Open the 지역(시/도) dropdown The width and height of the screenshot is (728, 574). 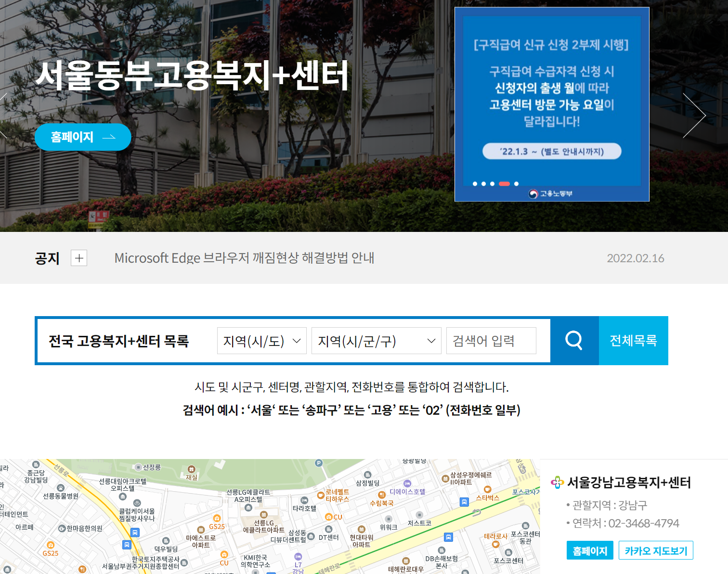coord(261,340)
